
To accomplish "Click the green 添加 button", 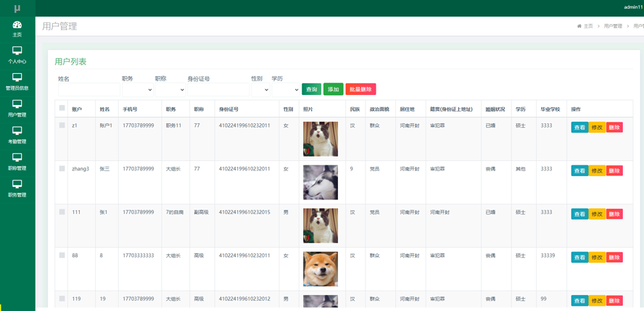I will click(334, 89).
